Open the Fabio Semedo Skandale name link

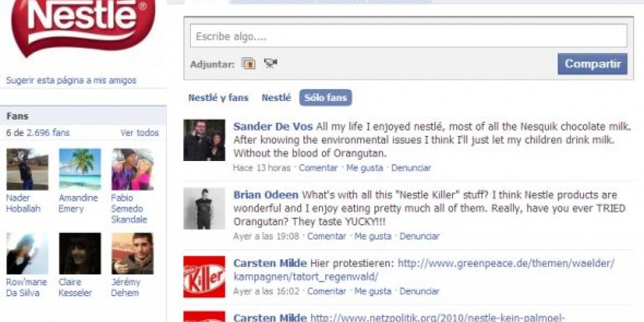coord(129,209)
